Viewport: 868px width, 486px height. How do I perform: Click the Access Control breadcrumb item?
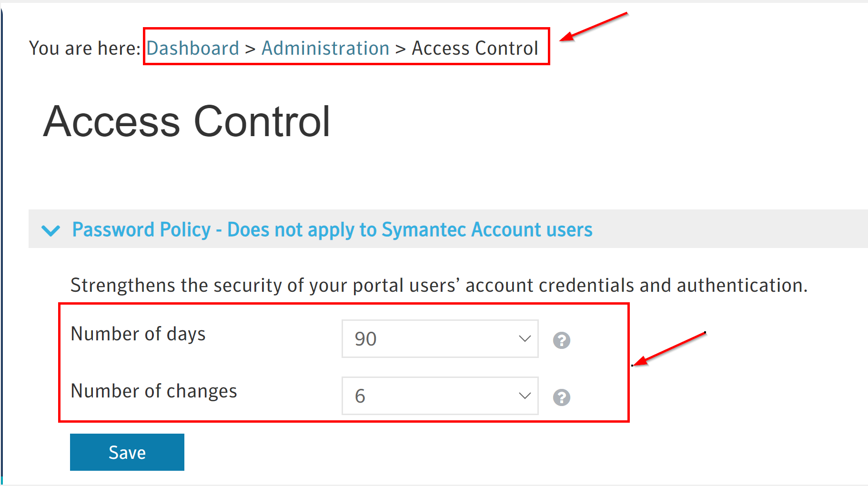[474, 48]
